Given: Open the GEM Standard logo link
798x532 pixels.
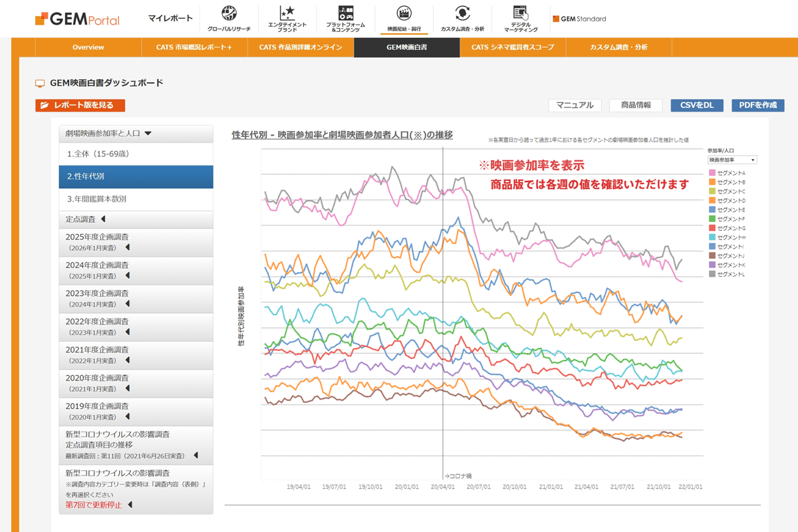Looking at the screenshot, I should pos(579,19).
